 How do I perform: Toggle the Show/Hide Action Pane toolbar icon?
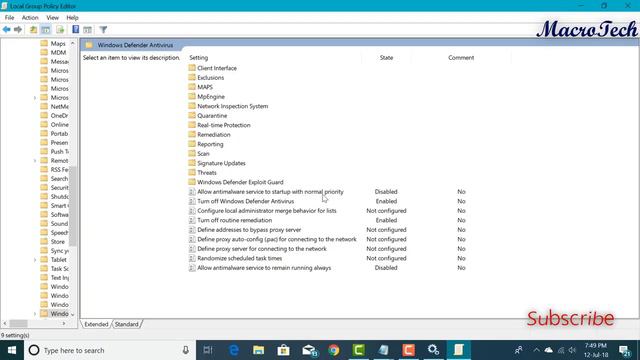(87, 29)
